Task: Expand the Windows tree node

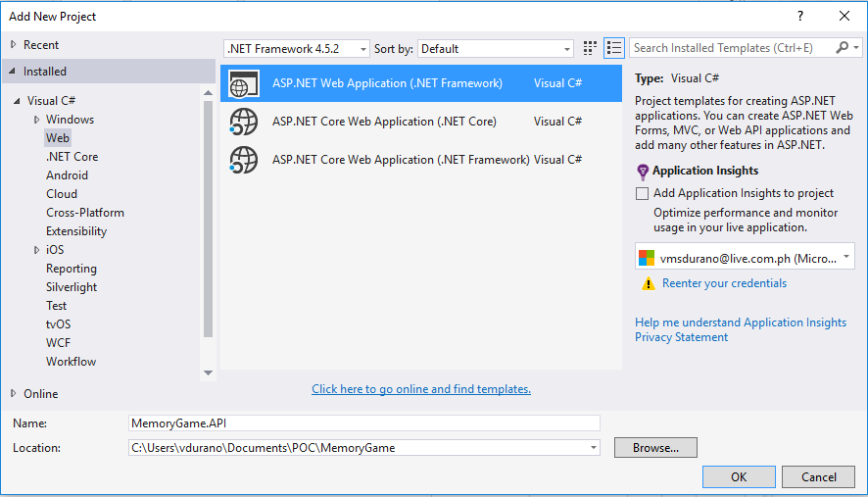Action: tap(36, 120)
